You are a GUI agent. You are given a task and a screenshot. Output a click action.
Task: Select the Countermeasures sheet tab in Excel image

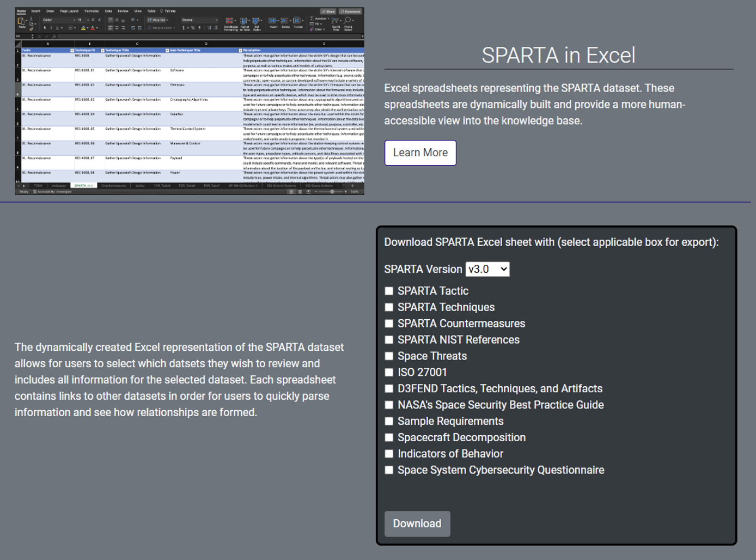tap(114, 186)
